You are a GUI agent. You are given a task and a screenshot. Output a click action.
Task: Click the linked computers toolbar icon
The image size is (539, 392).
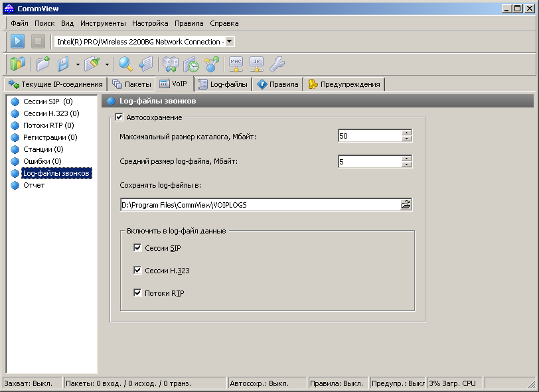pos(171,64)
